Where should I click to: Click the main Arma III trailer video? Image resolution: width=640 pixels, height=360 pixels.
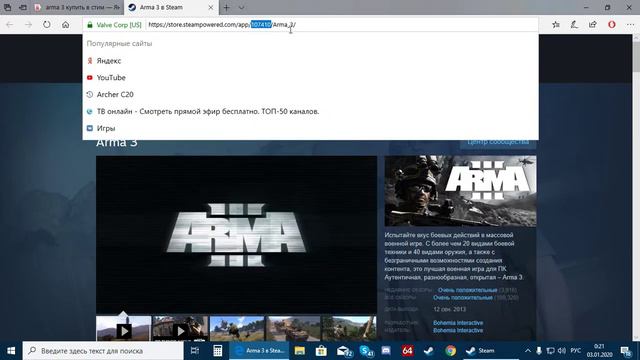click(x=236, y=234)
